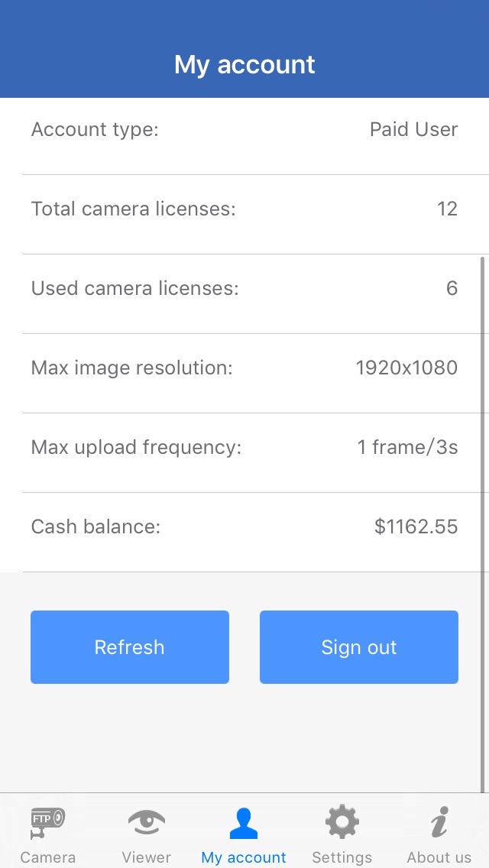
Task: Tap the Used camera licenses row
Action: point(244,289)
